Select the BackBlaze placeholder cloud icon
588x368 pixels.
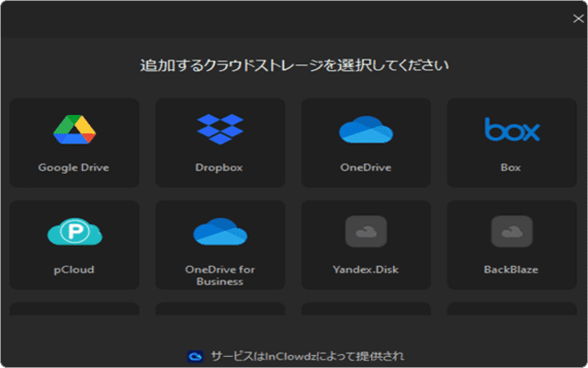[x=512, y=231]
